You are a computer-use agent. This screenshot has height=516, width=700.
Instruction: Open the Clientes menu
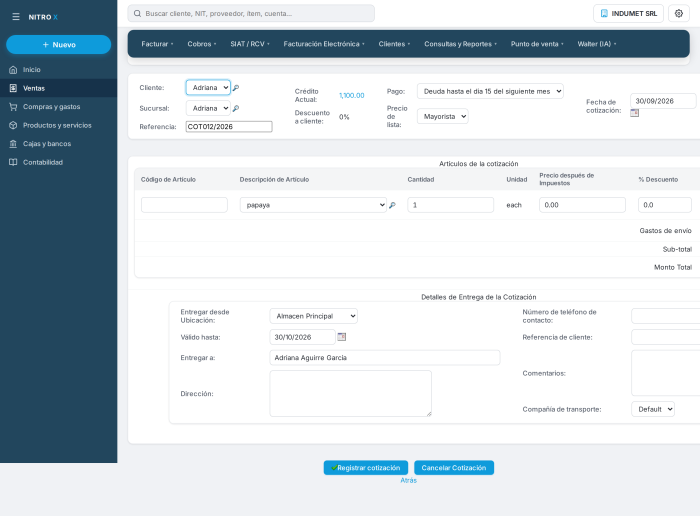(x=394, y=44)
